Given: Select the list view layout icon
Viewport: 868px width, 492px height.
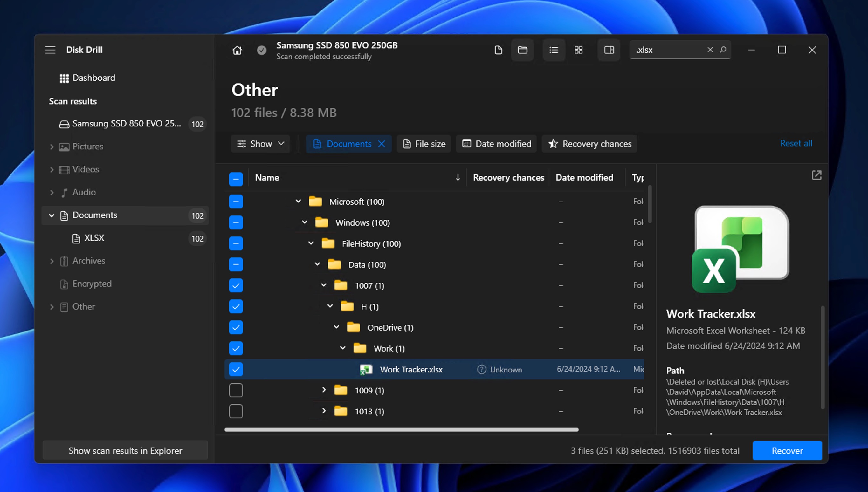Looking at the screenshot, I should click(x=554, y=50).
